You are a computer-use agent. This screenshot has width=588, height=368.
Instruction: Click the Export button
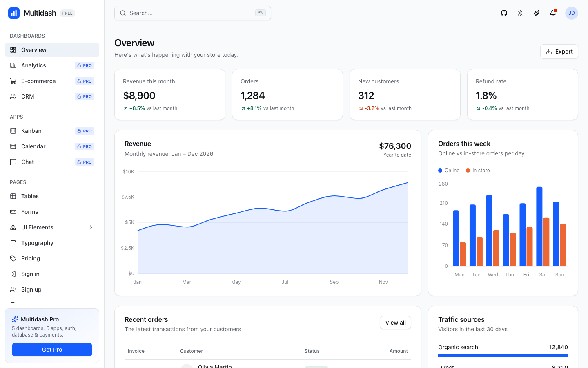tap(559, 52)
